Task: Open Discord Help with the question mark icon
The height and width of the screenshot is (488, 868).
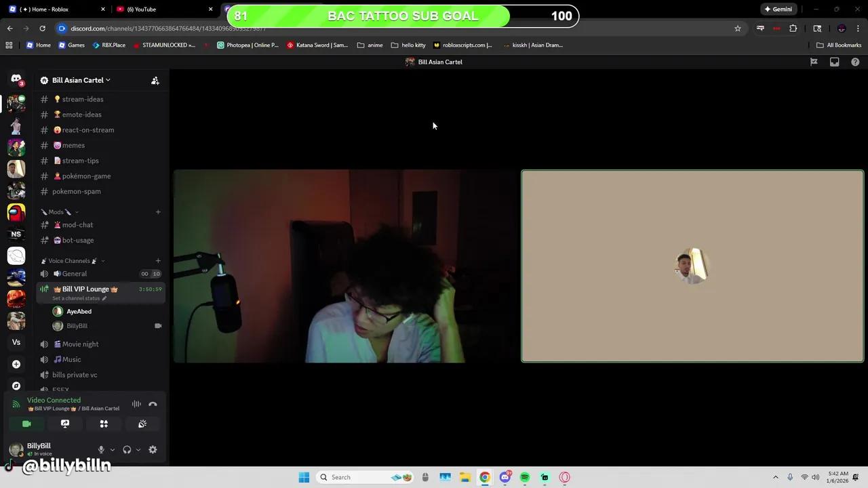Action: (x=855, y=62)
